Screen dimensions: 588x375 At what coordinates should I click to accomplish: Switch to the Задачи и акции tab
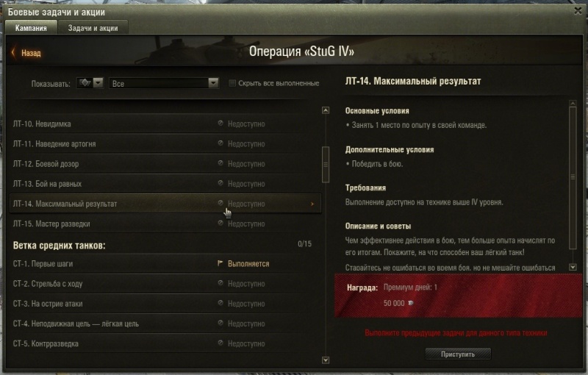(x=93, y=28)
